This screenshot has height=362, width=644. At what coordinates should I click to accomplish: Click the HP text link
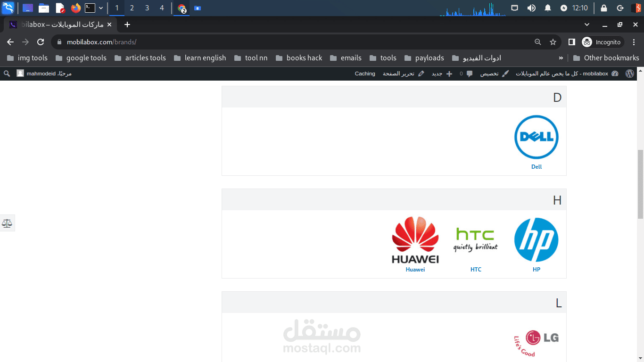point(537,270)
